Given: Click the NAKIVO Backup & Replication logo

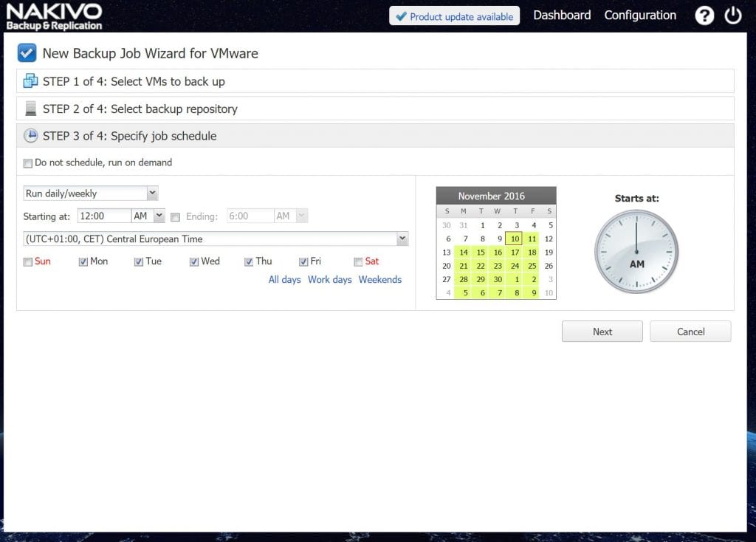Looking at the screenshot, I should pyautogui.click(x=54, y=16).
